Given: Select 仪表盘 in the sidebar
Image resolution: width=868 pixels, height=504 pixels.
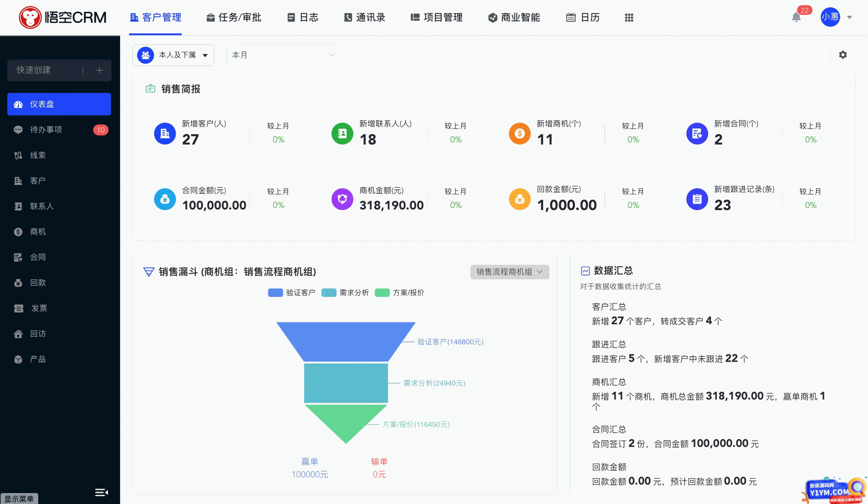Looking at the screenshot, I should click(x=59, y=104).
